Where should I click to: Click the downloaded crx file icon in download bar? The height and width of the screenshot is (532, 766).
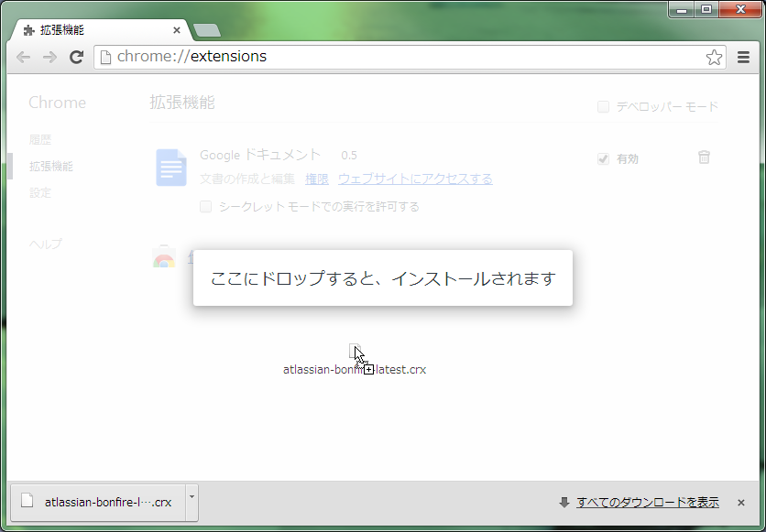[27, 501]
